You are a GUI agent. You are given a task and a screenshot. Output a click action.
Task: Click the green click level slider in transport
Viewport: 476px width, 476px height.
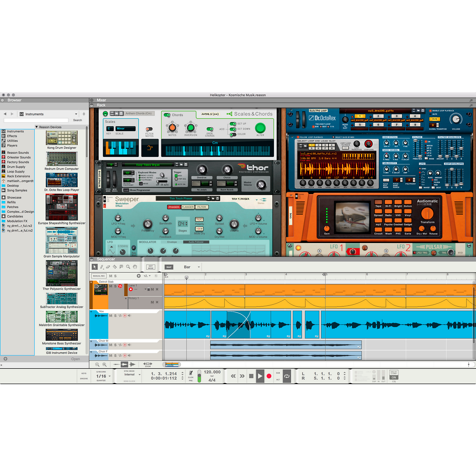(199, 376)
